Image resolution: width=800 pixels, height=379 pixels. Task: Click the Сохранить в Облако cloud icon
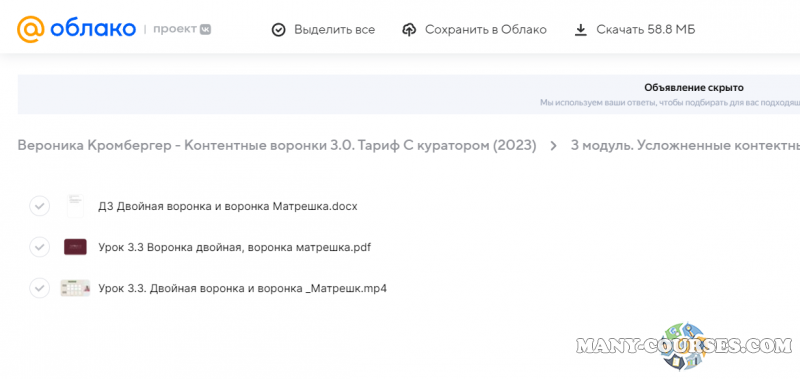(x=409, y=30)
